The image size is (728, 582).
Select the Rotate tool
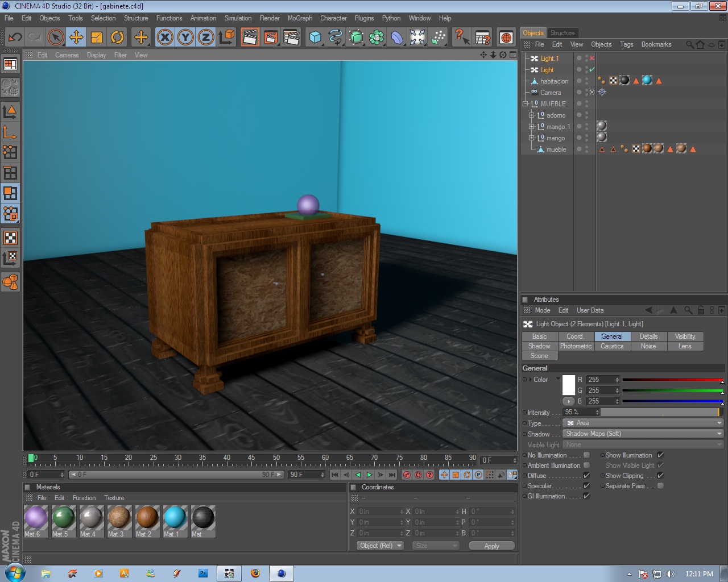(x=117, y=37)
